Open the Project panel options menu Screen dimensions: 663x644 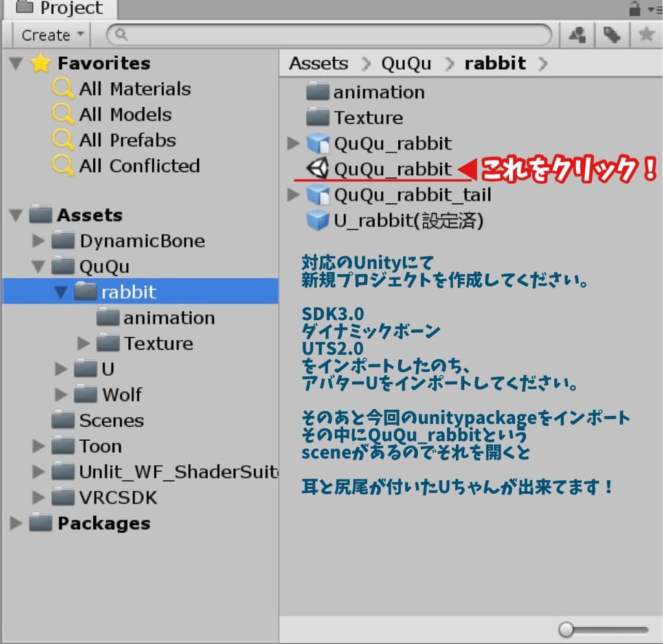pos(655,9)
